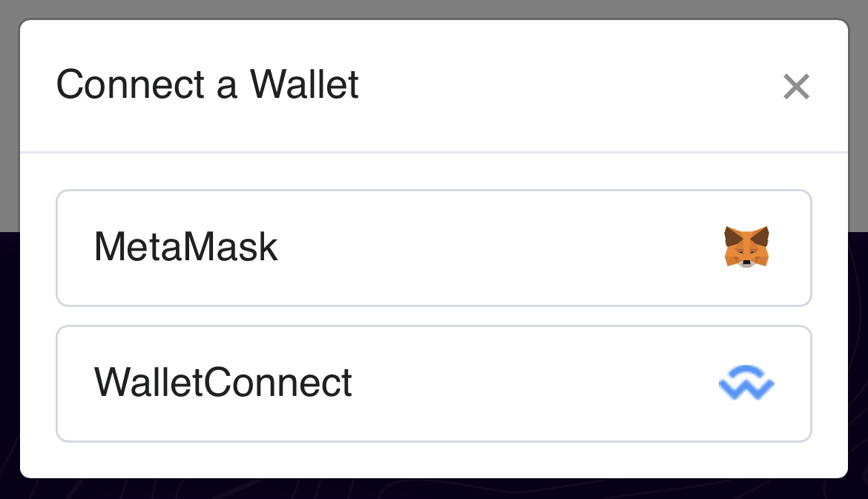Click the blue WalletConnect logo icon

746,383
